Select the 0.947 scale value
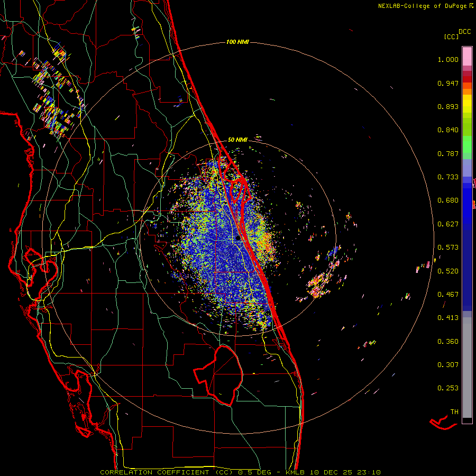The width and height of the screenshot is (476, 476). (x=448, y=83)
